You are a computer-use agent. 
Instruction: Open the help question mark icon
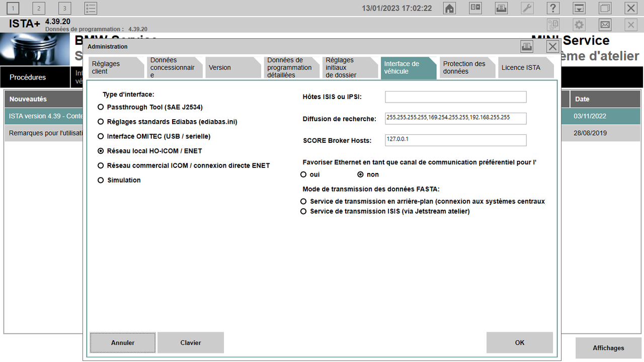pyautogui.click(x=553, y=8)
